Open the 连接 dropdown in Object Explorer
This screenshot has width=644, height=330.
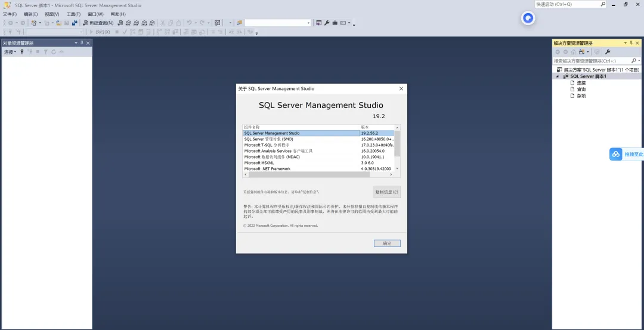pos(10,52)
